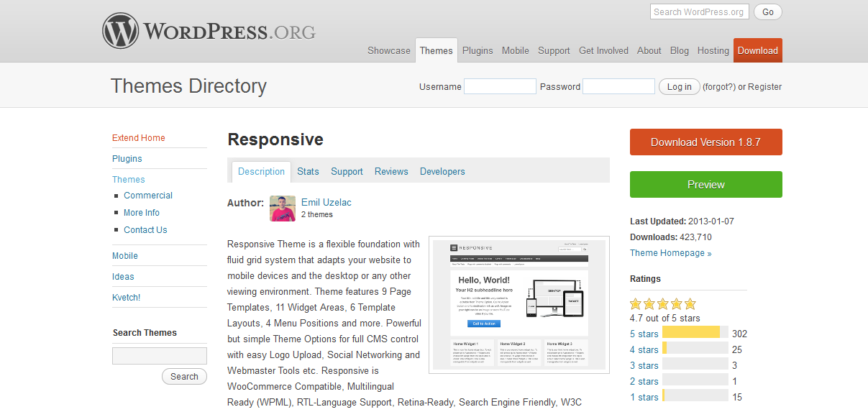Open the Kvetch! sidebar link

point(127,298)
